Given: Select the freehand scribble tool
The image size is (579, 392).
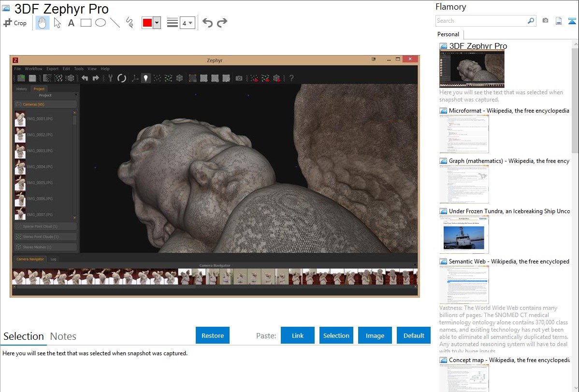Looking at the screenshot, I should pos(130,23).
